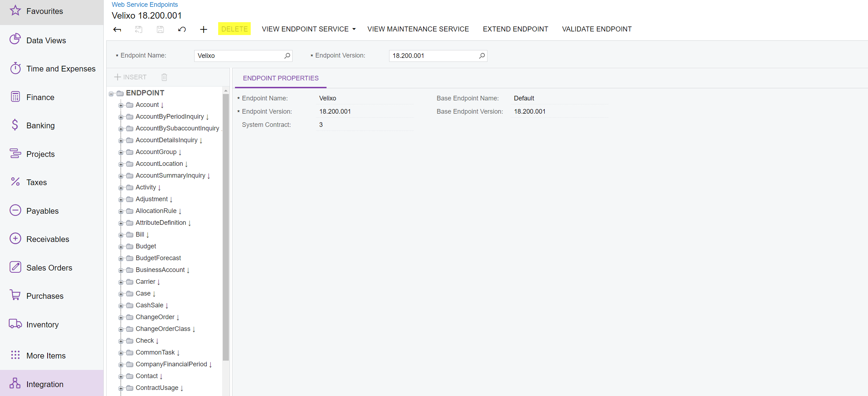Collapse the ENDPOINT root node
The image size is (868, 396).
pos(111,94)
